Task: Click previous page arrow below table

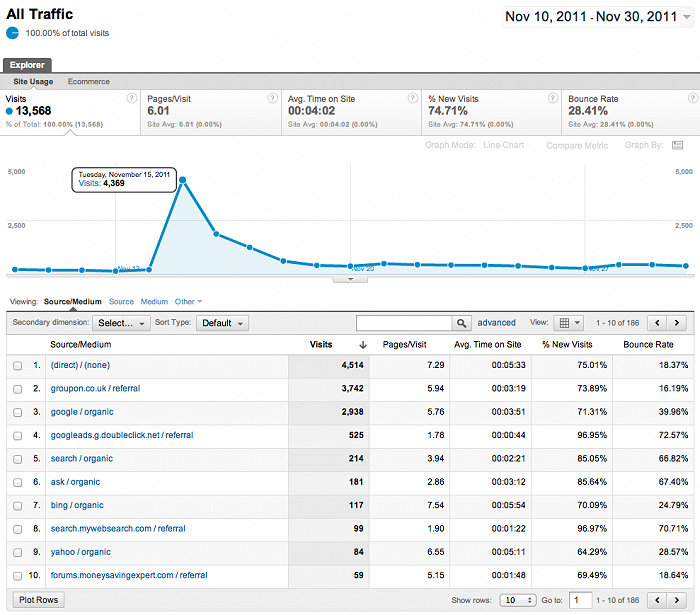Action: point(657,600)
